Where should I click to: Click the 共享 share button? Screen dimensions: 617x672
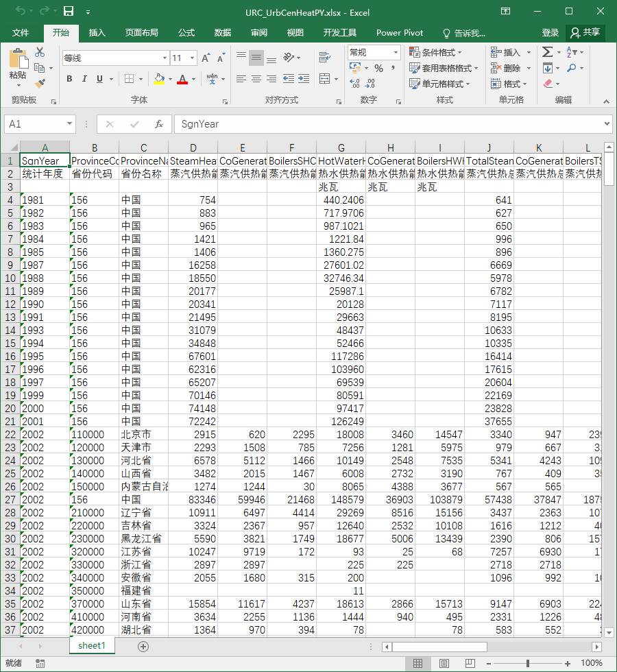point(585,33)
